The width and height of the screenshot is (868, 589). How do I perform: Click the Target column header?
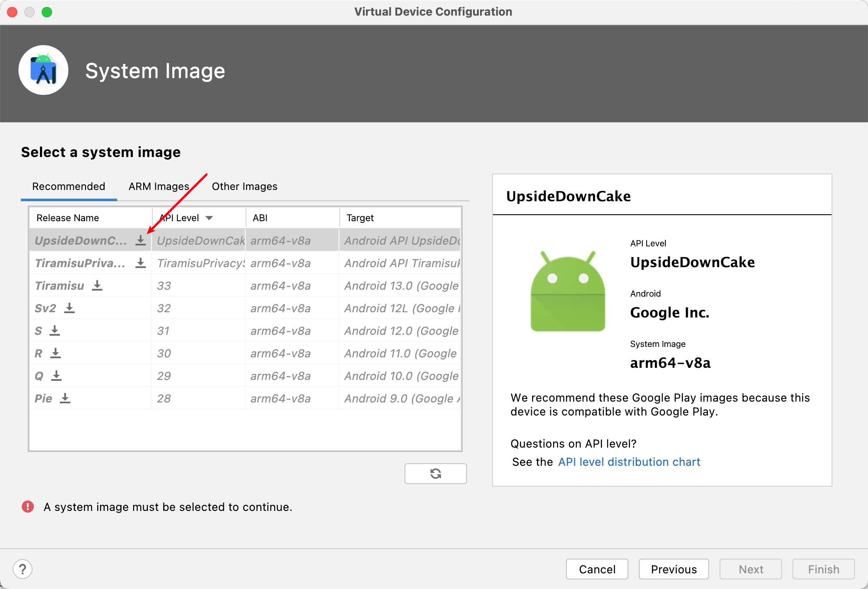click(x=360, y=218)
